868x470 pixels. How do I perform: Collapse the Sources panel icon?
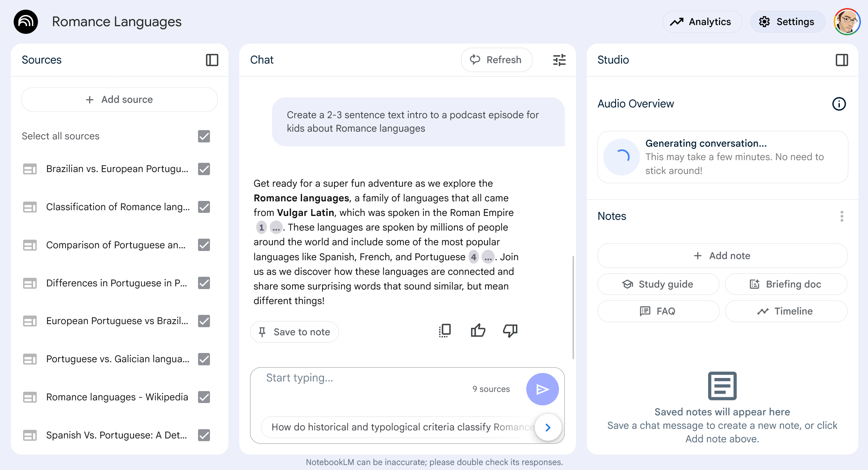pos(212,60)
